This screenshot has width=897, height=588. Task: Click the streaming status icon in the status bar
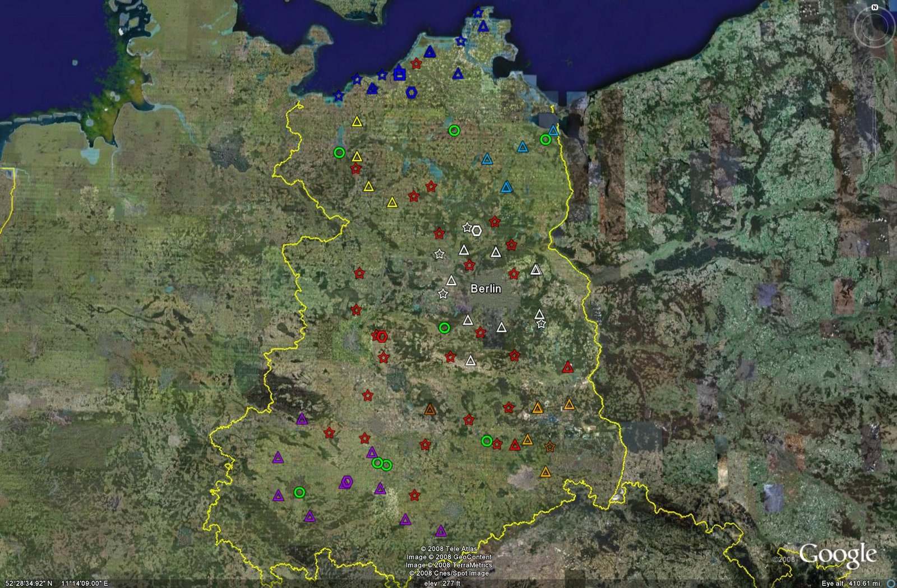890,584
